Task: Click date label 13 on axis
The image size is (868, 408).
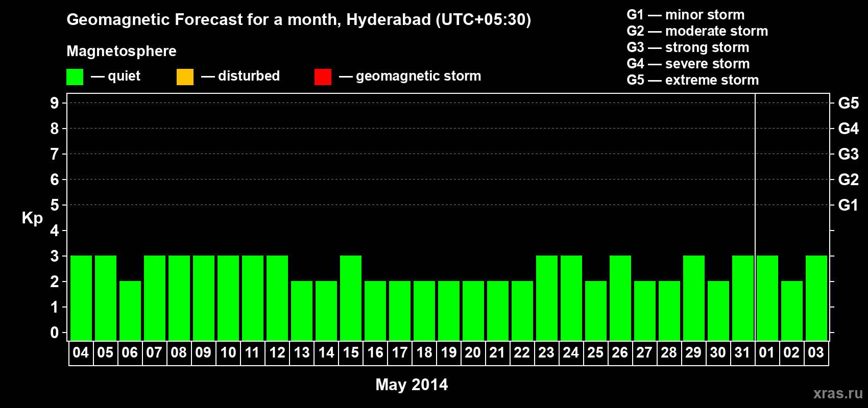Action: (301, 353)
